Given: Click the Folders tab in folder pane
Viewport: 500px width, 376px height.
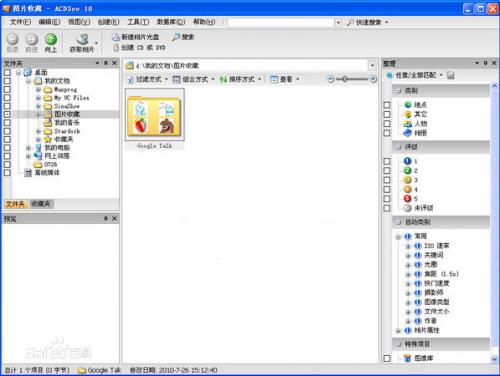Looking at the screenshot, I should coord(15,204).
